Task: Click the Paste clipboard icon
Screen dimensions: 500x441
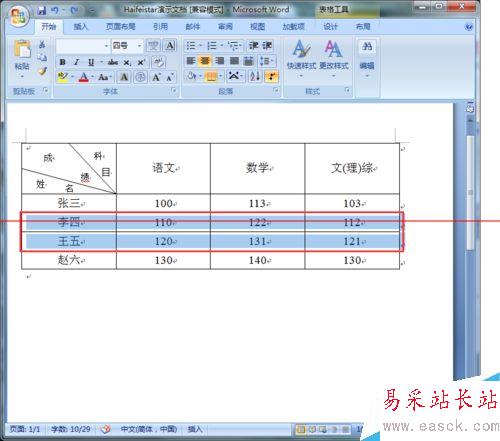Action: click(x=22, y=49)
